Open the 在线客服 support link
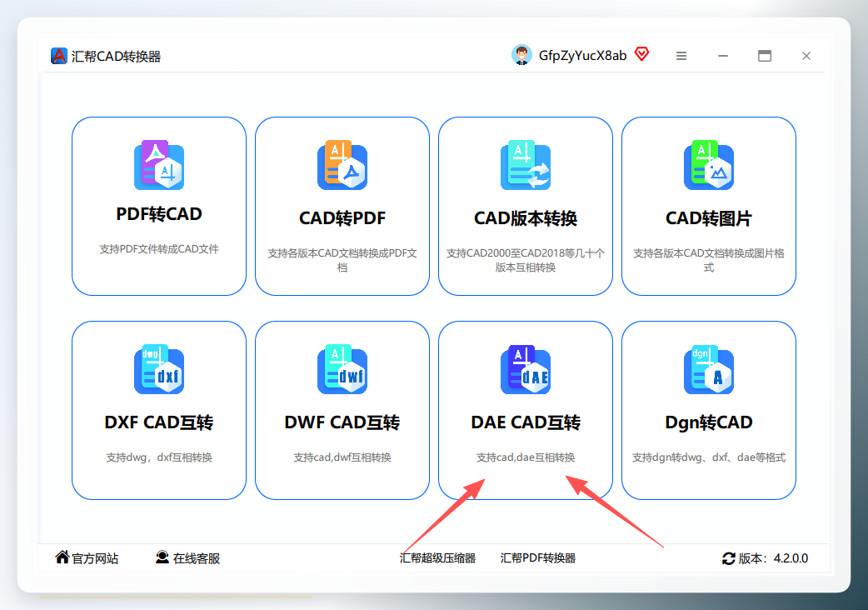 (x=197, y=558)
